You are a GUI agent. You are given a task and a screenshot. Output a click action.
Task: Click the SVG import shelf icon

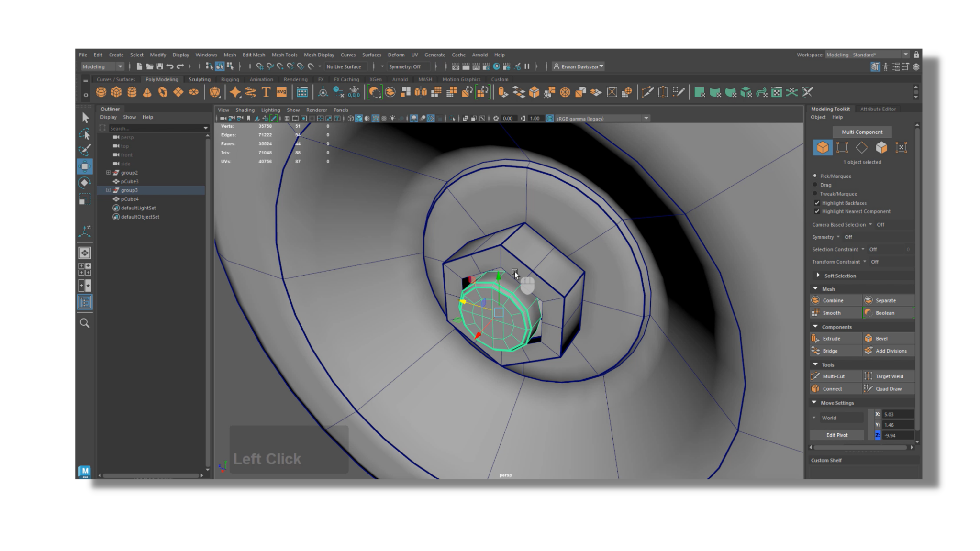[x=281, y=92]
